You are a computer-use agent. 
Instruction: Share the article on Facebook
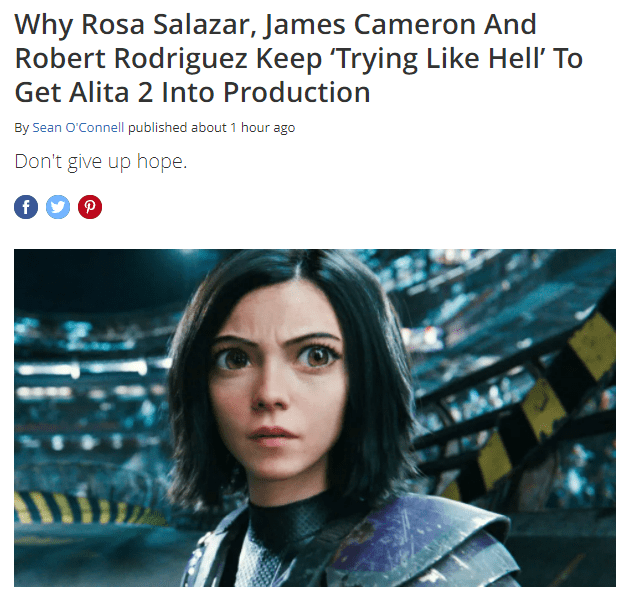pyautogui.click(x=26, y=207)
